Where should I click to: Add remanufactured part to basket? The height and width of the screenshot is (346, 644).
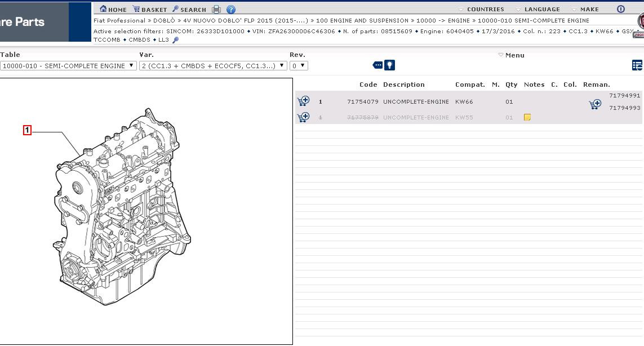pyautogui.click(x=594, y=104)
